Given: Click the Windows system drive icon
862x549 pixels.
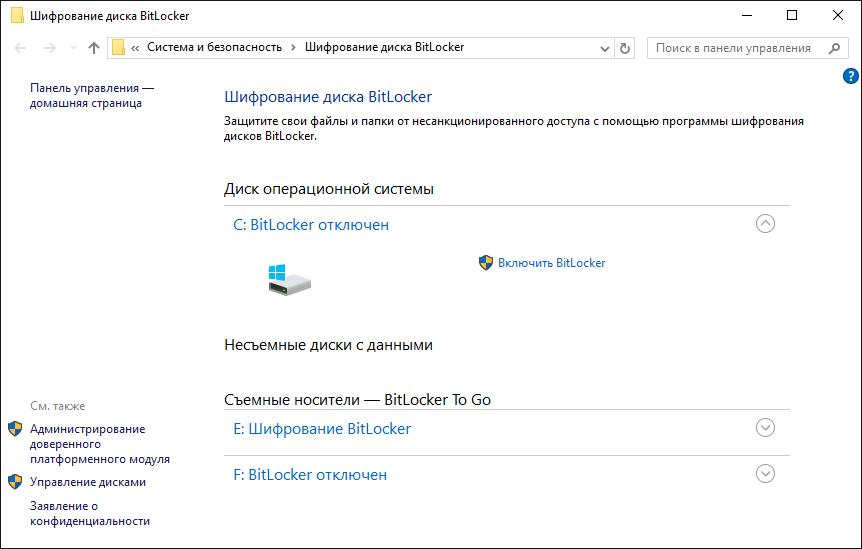Looking at the screenshot, I should [x=290, y=280].
